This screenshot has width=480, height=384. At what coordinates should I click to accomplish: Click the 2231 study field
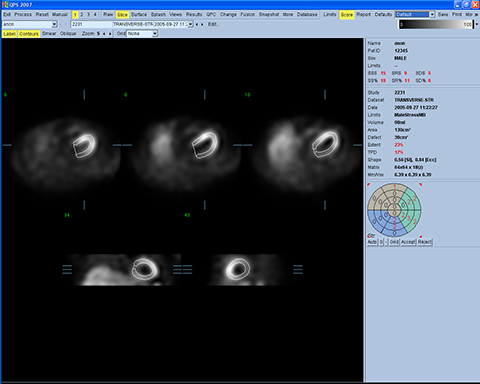91,24
